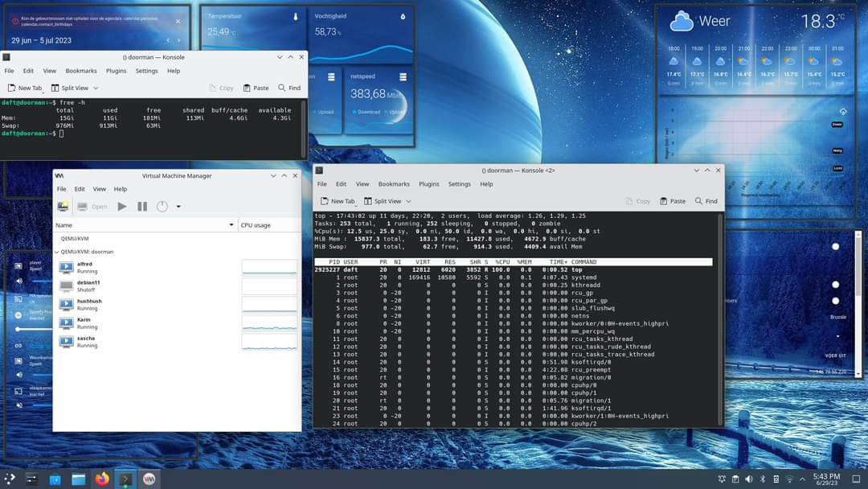Viewport: 868px width, 489px height.
Task: Open Dolphin file manager in taskbar
Action: pyautogui.click(x=78, y=479)
